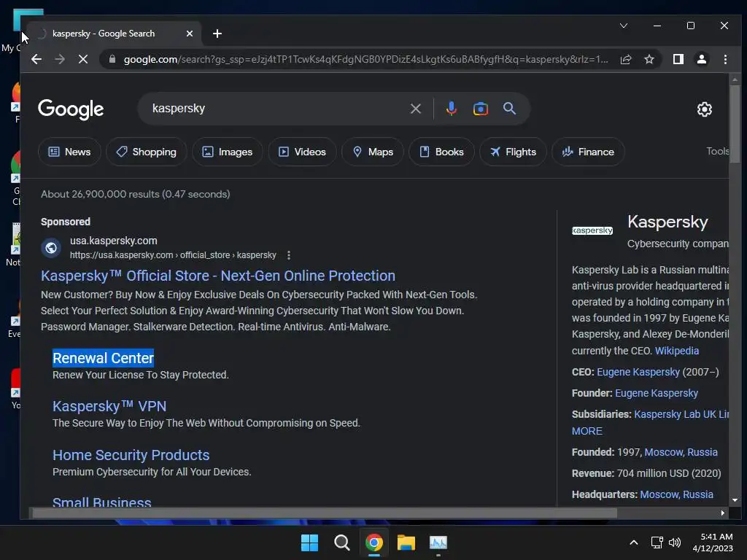Open the network status tray icon

pyautogui.click(x=657, y=542)
